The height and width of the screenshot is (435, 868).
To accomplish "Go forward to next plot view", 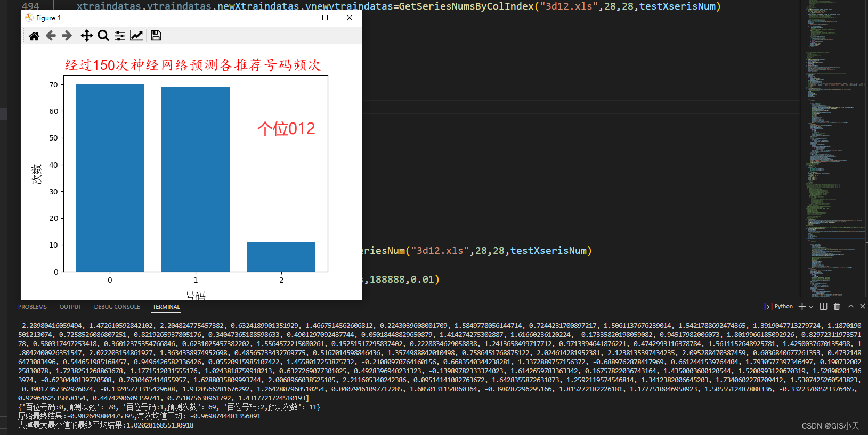I will pyautogui.click(x=67, y=36).
